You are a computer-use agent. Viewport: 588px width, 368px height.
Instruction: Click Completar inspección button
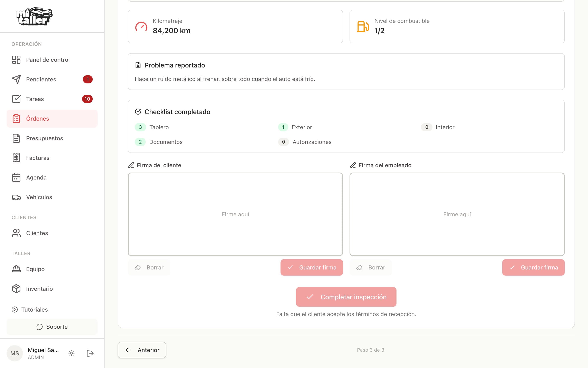tap(346, 297)
